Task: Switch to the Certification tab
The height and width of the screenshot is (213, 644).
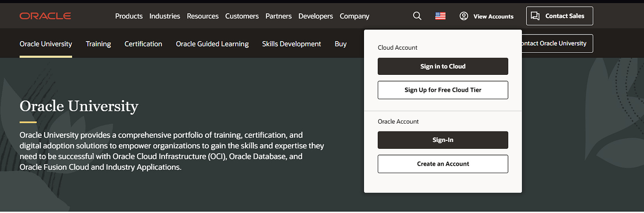Action: tap(143, 44)
